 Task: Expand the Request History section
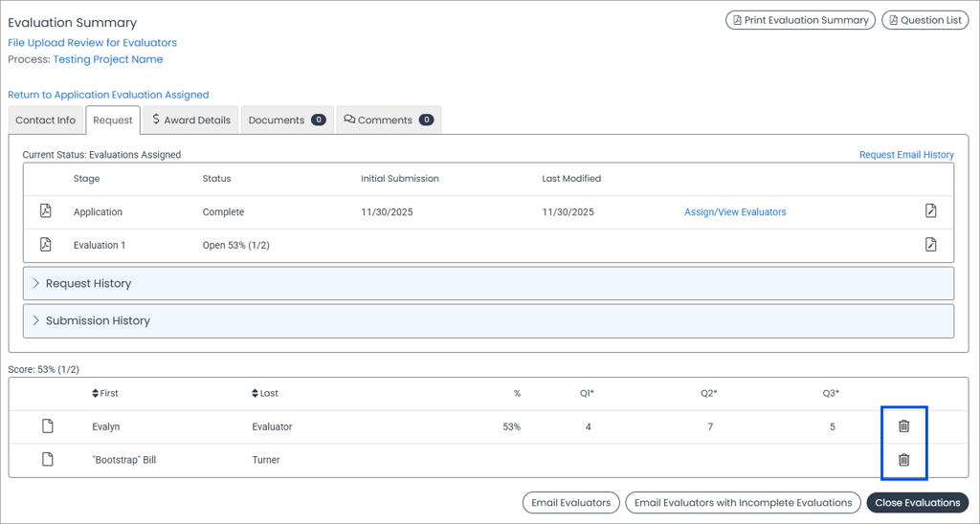pos(488,284)
